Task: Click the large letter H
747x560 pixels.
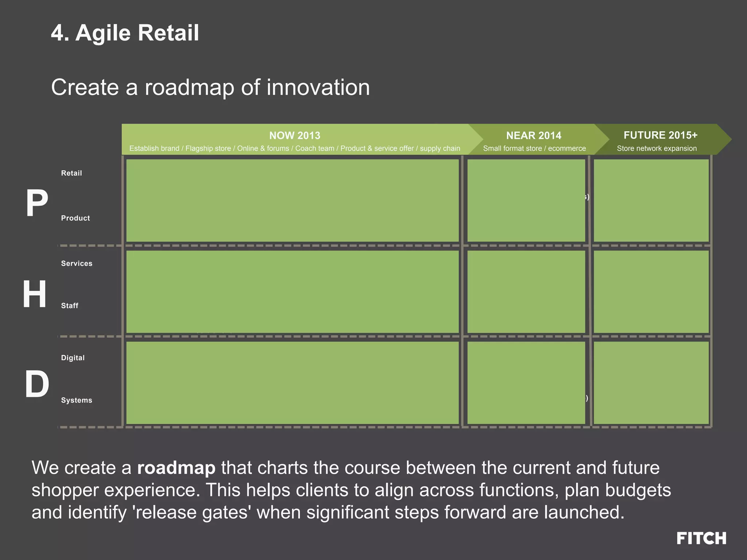Action: pyautogui.click(x=35, y=294)
